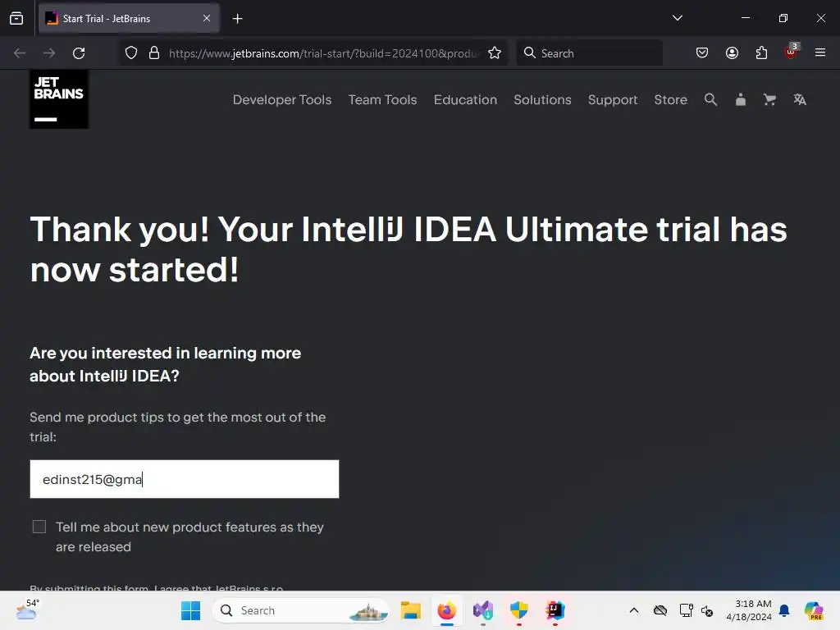
Task: Go to JetBrains logo home
Action: [x=59, y=99]
